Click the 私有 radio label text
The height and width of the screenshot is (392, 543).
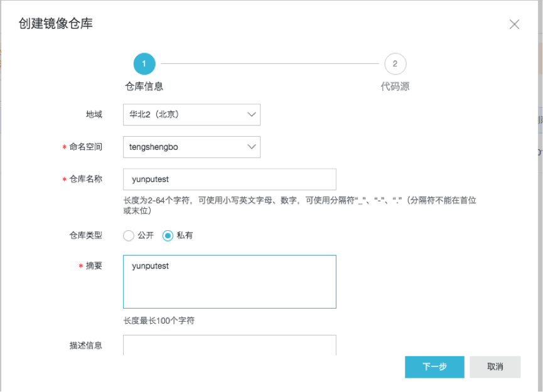(x=185, y=236)
